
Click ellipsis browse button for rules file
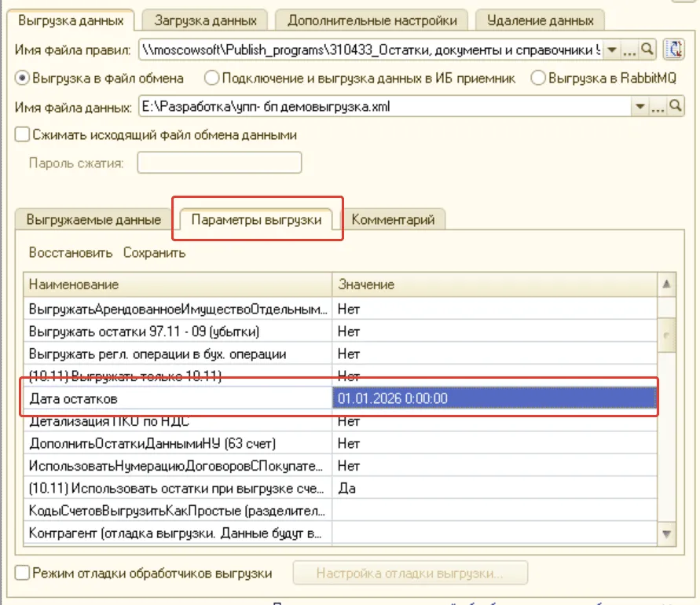pyautogui.click(x=630, y=49)
